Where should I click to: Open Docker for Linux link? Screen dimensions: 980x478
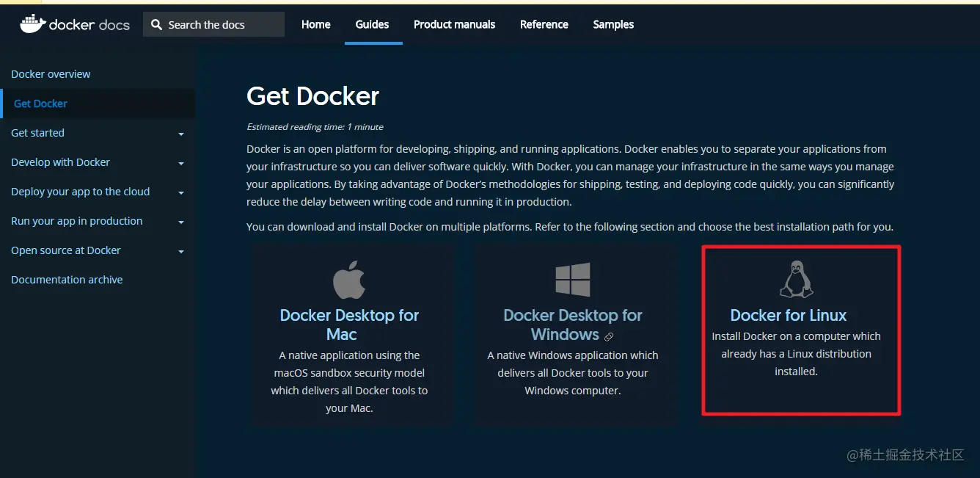pyautogui.click(x=789, y=315)
